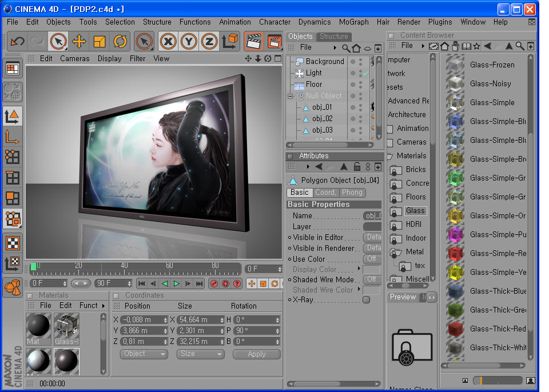Image resolution: width=549 pixels, height=392 pixels.
Task: Render to Picture Viewer icon
Action: click(x=274, y=42)
